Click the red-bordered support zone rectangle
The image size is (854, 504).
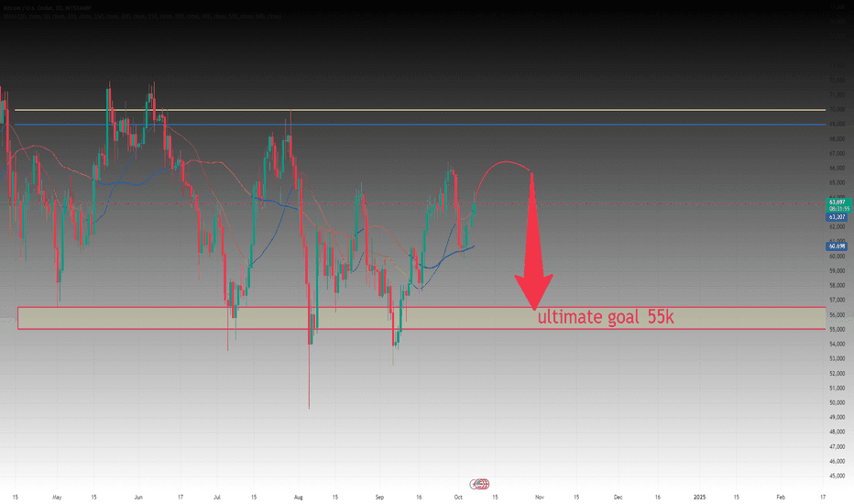point(422,318)
